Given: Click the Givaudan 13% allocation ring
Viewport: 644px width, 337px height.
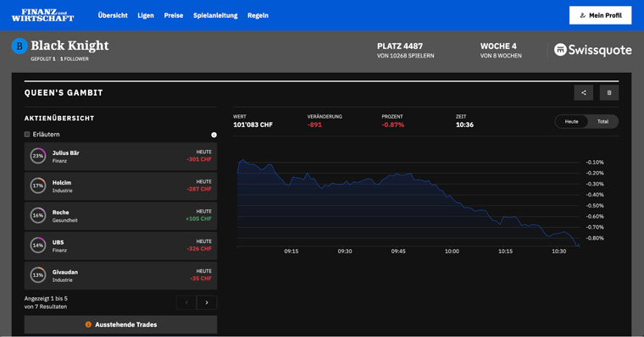Looking at the screenshot, I should tap(38, 275).
